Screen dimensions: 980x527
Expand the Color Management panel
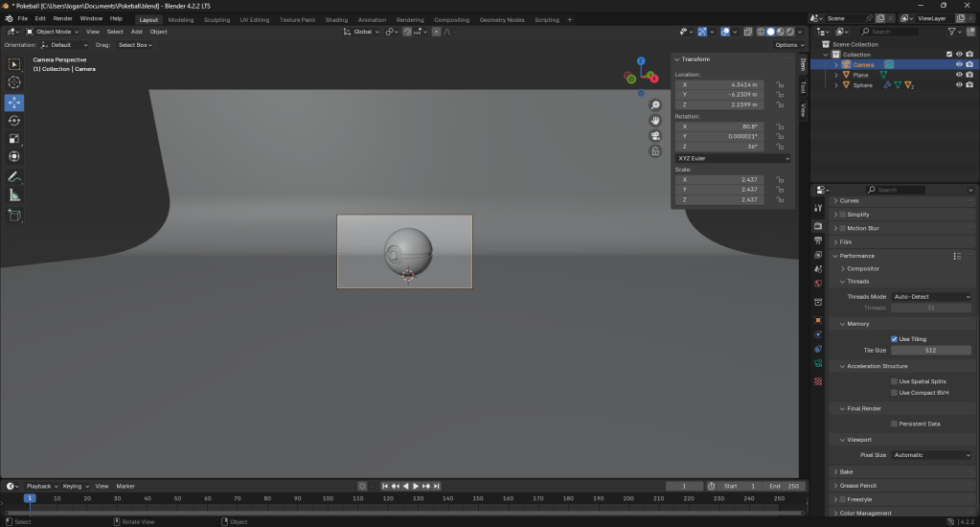pyautogui.click(x=865, y=514)
